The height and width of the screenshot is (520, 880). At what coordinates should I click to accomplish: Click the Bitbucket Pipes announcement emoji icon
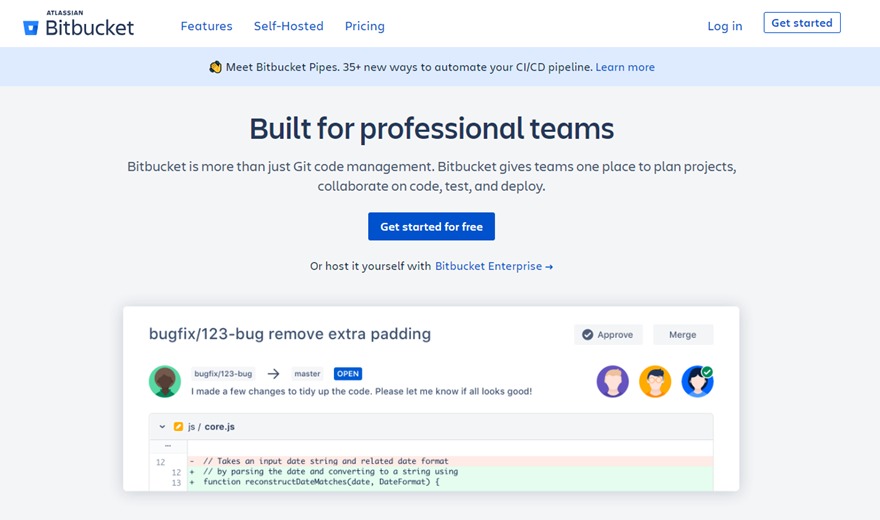[x=215, y=67]
